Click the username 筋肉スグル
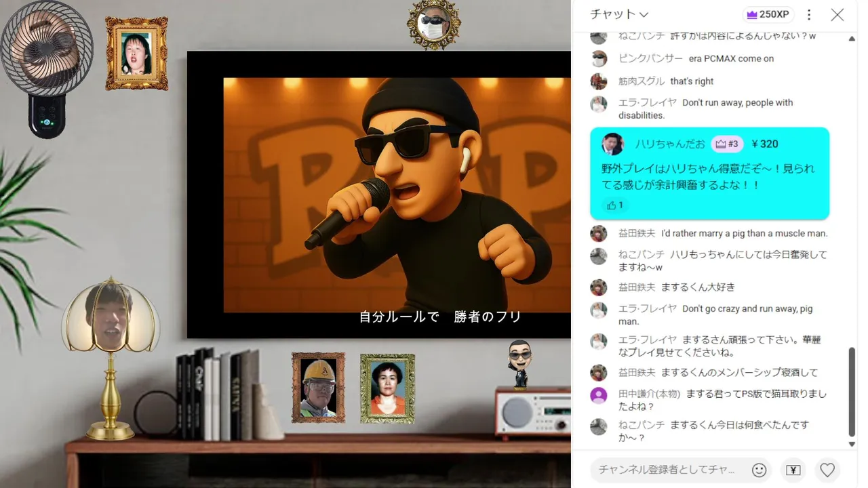The image size is (868, 488). coord(642,81)
